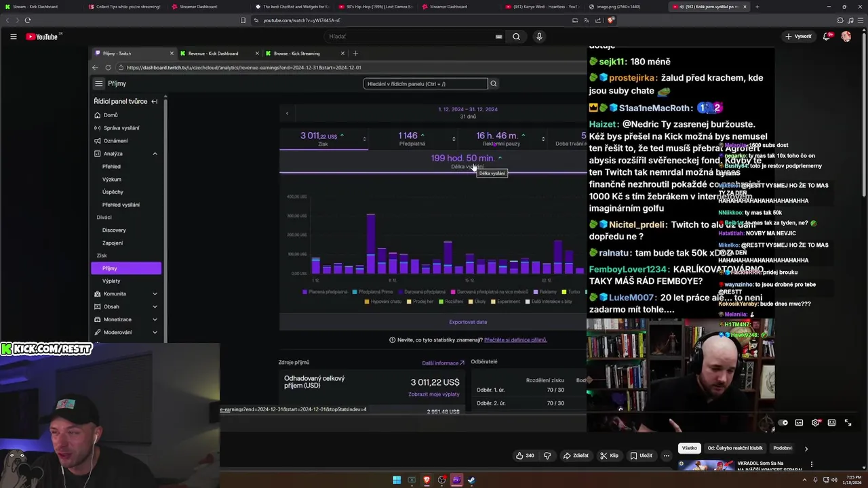Collapse the Řídicí panel tvůrce sidebar

[x=154, y=102]
